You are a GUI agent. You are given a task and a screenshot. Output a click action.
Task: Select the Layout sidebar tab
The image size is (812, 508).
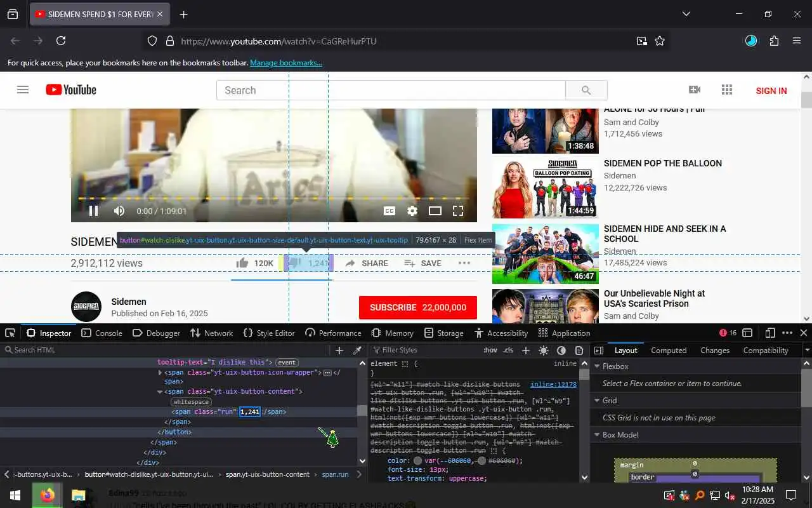point(625,350)
